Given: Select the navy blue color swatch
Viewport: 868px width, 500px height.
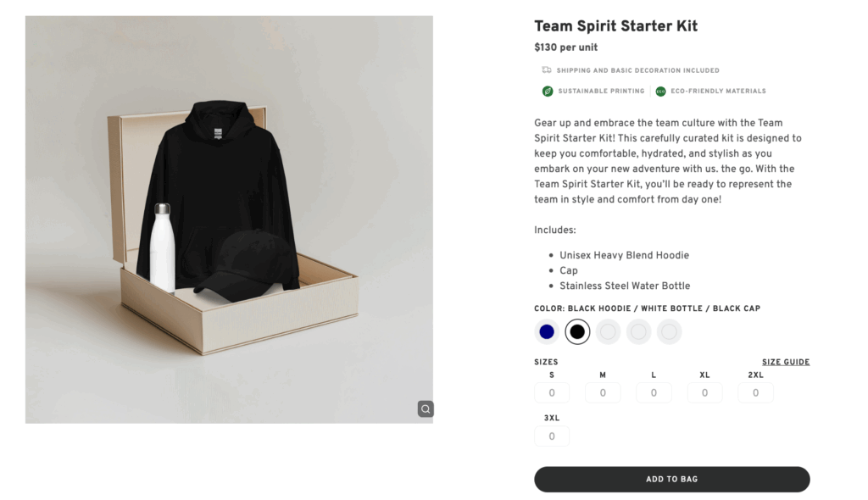Looking at the screenshot, I should pyautogui.click(x=547, y=332).
